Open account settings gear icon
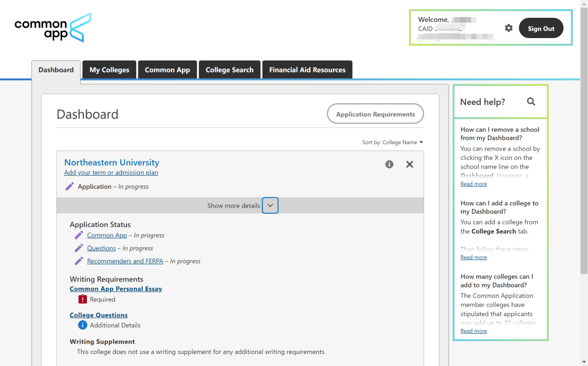588x366 pixels. pos(509,28)
